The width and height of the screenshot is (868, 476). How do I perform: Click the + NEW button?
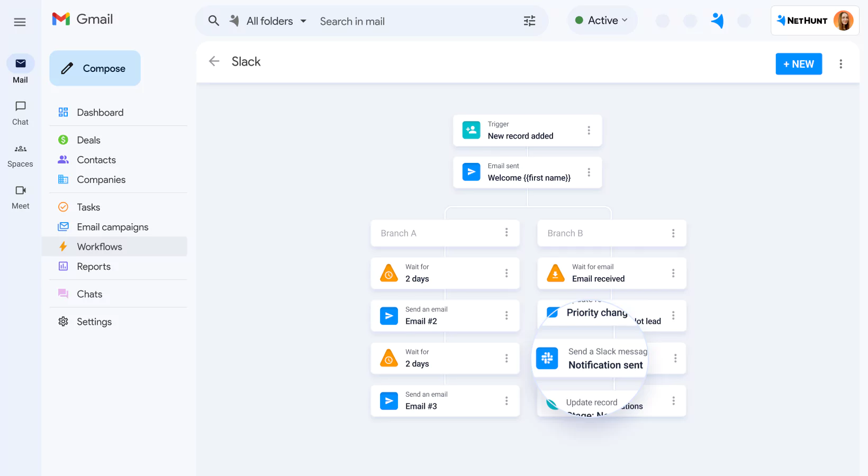(799, 63)
